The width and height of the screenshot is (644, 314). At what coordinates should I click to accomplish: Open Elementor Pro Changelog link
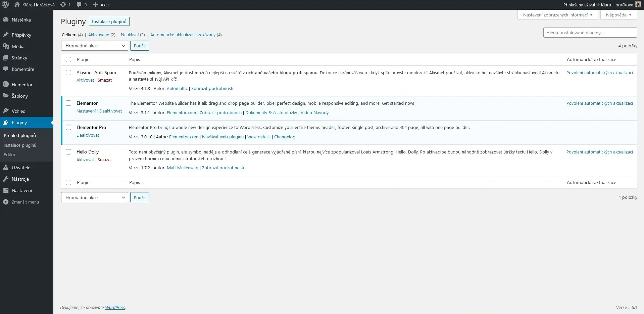point(285,137)
